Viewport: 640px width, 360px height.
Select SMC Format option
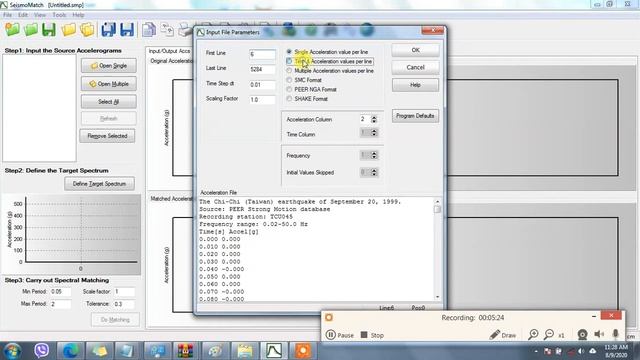coord(304,80)
